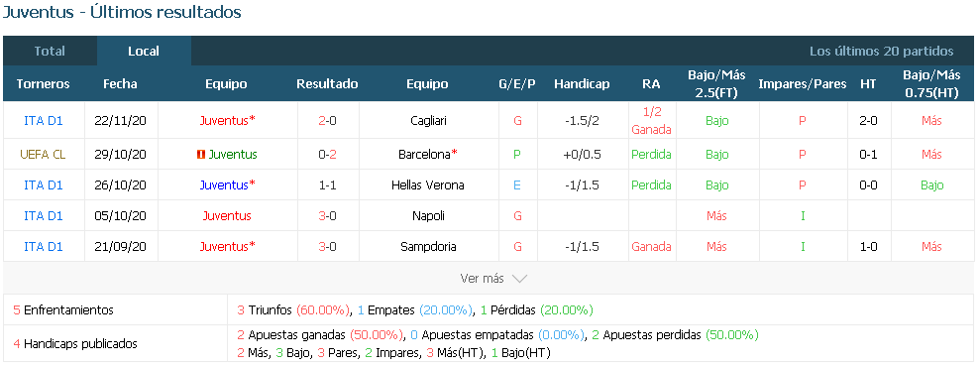Screen dimensions: 980x367
Task: Click the Los últimos 20 partidos label
Action: (x=881, y=52)
